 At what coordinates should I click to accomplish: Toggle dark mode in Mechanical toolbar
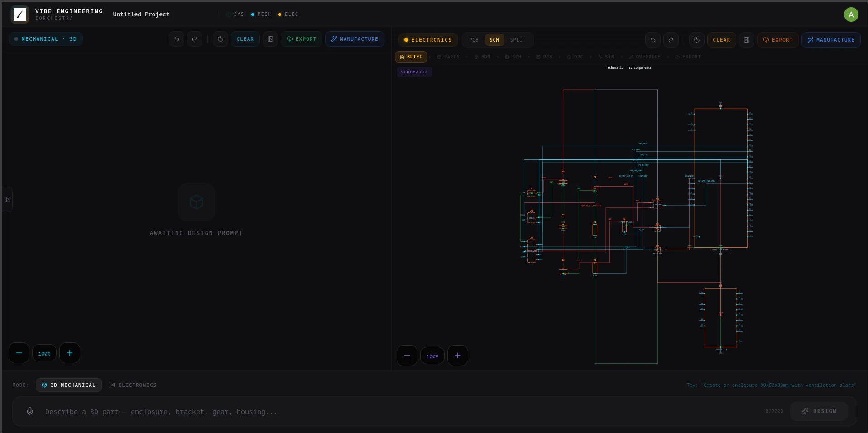point(221,39)
